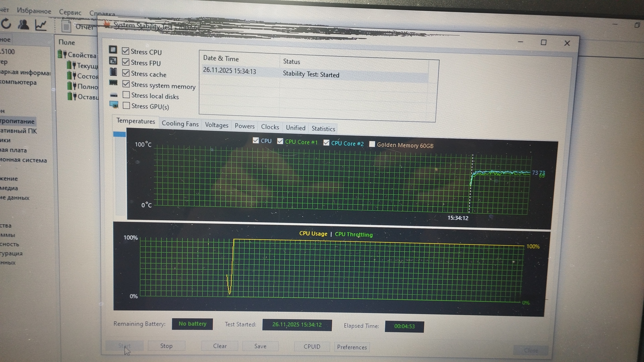Check the Stress local disks option
Screen dimensions: 644x362
[126, 95]
